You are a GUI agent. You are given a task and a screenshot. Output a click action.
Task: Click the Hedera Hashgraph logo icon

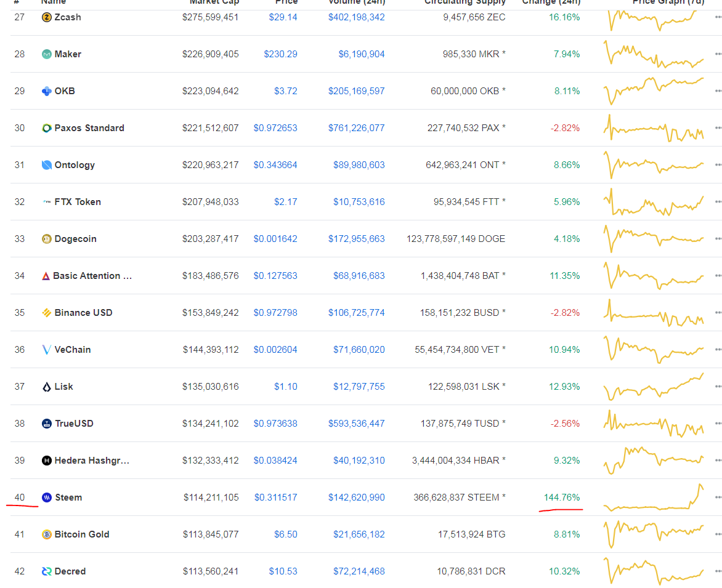click(x=46, y=461)
